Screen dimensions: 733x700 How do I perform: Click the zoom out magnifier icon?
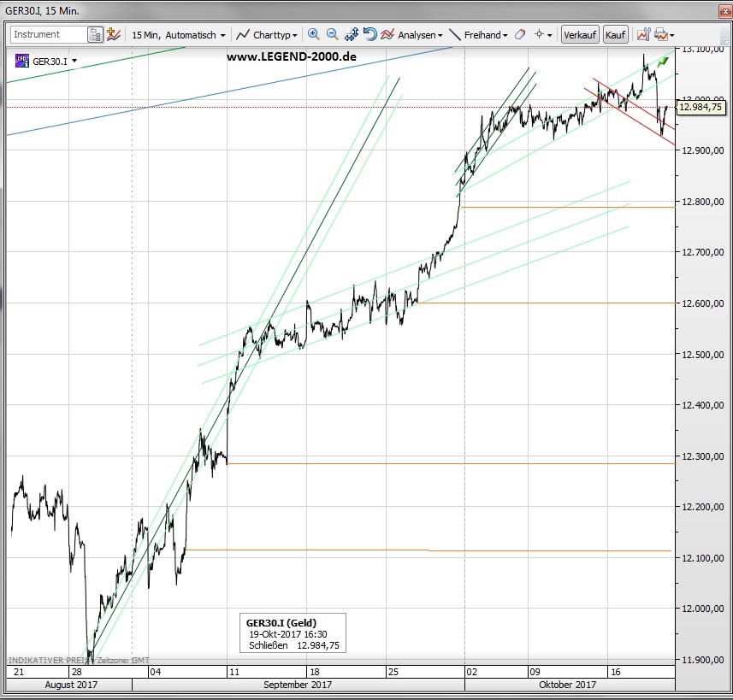tap(333, 34)
